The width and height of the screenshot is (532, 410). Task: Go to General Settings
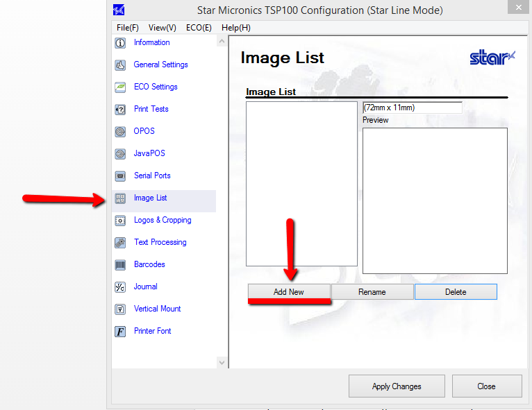pyautogui.click(x=160, y=65)
